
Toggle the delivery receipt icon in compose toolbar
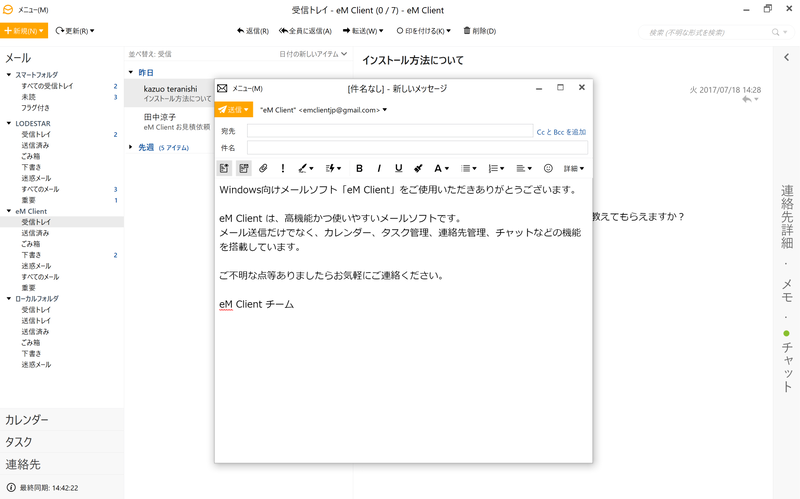click(224, 168)
